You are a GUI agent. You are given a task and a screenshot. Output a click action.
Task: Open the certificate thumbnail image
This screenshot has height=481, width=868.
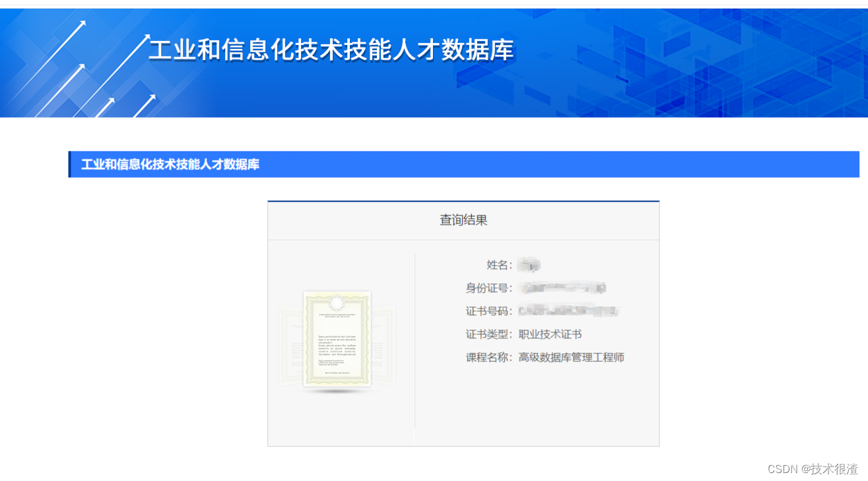tap(337, 340)
